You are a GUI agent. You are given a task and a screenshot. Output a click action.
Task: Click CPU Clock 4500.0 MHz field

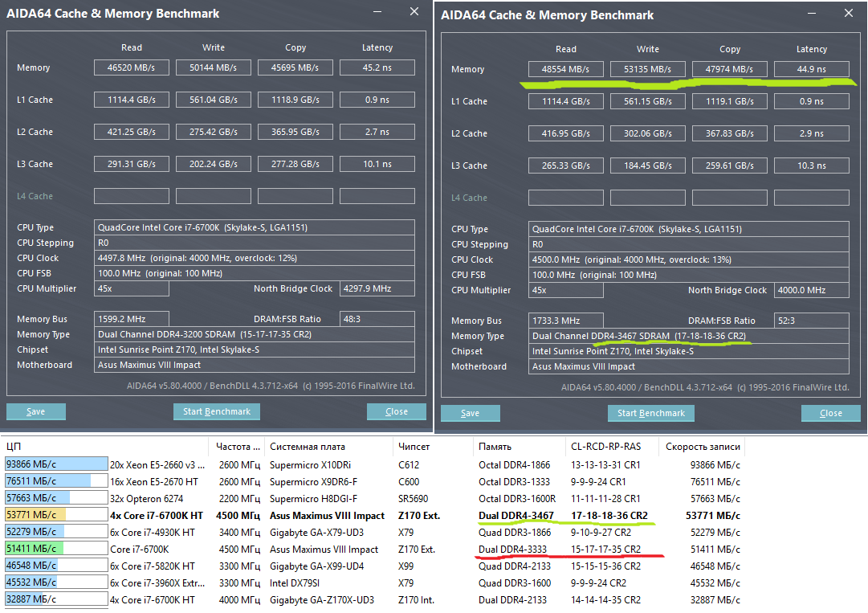[x=689, y=260]
